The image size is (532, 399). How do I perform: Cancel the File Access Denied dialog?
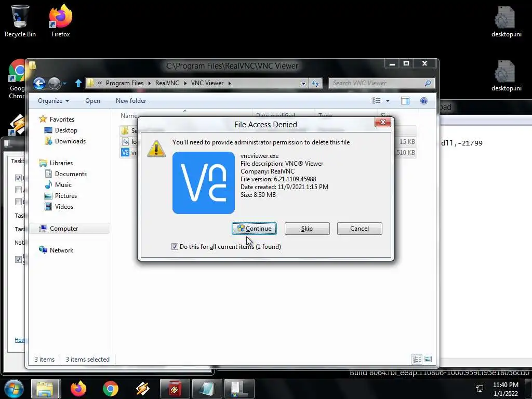[360, 229]
